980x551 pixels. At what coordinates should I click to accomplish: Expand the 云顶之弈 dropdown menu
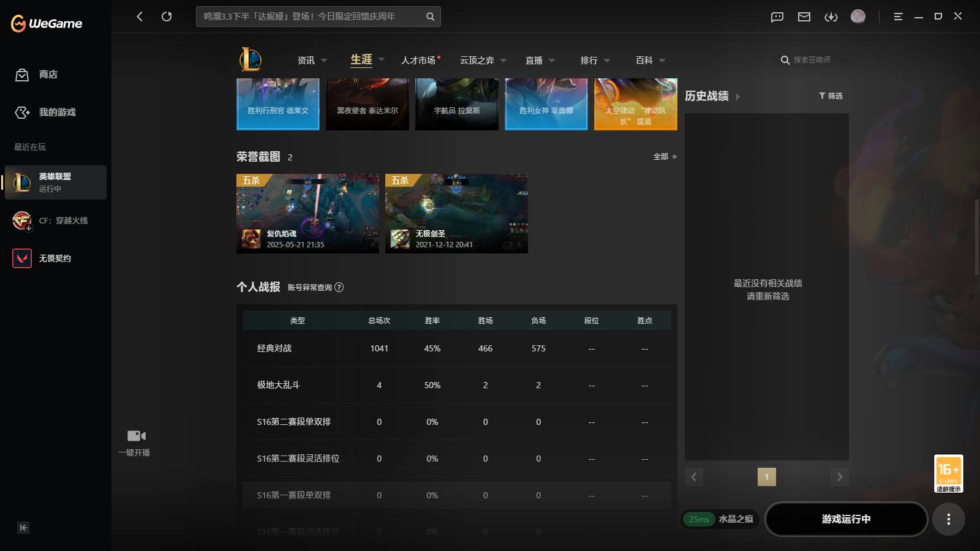pos(503,61)
